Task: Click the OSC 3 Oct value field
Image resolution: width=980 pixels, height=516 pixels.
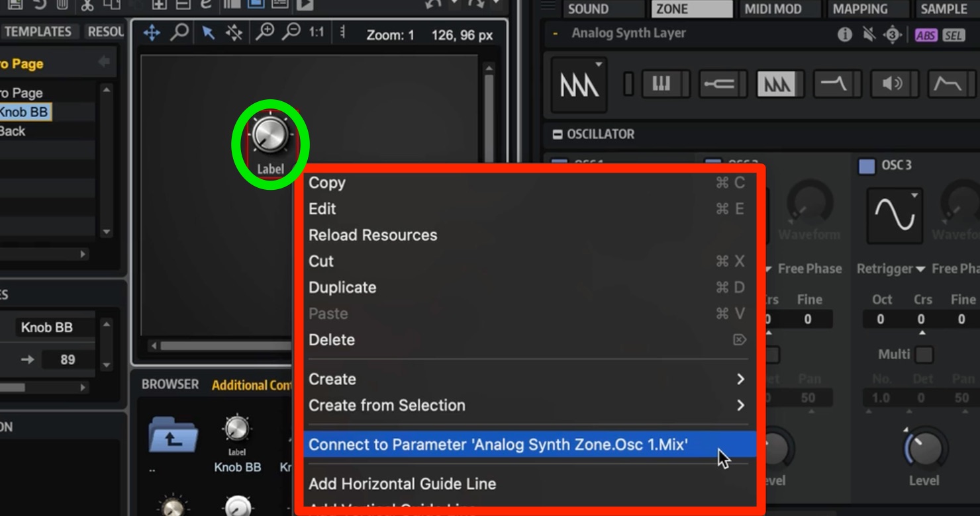Action: coord(881,319)
